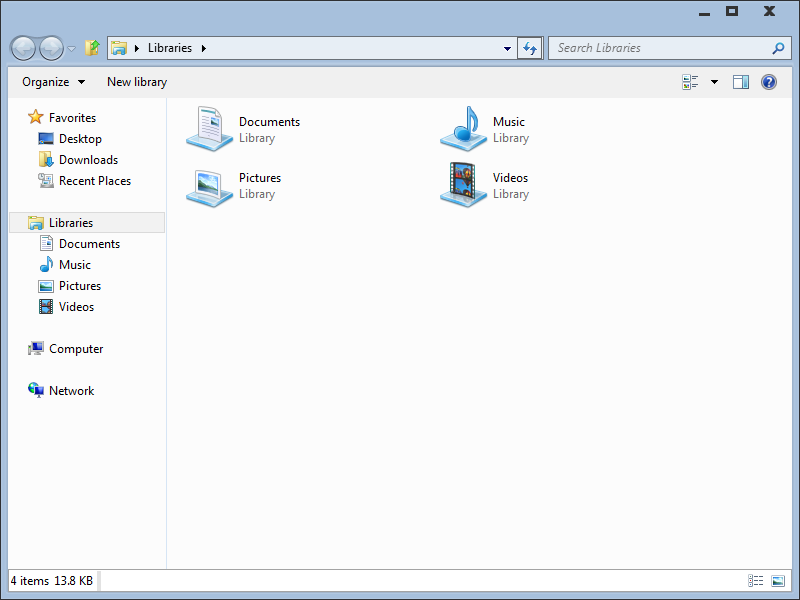The width and height of the screenshot is (800, 600).
Task: Open the address bar history dropdown
Action: [x=507, y=48]
